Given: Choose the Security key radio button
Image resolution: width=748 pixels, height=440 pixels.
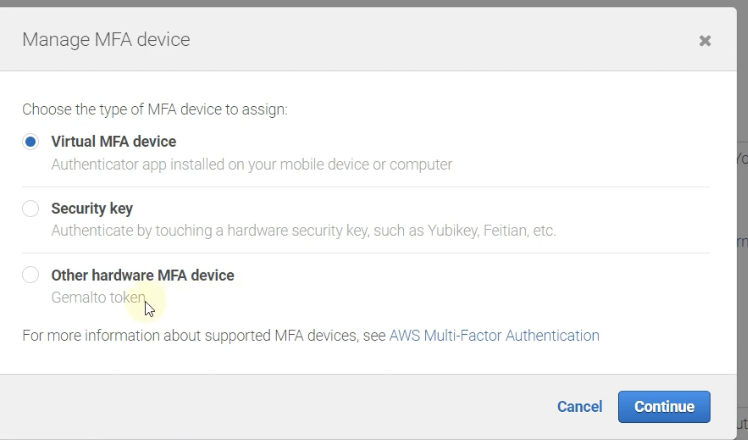Looking at the screenshot, I should coord(31,209).
